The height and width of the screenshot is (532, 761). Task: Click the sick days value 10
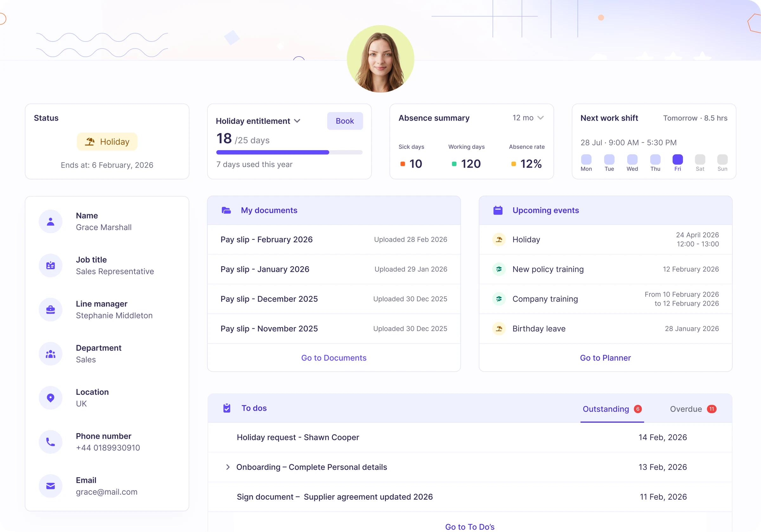click(x=416, y=163)
